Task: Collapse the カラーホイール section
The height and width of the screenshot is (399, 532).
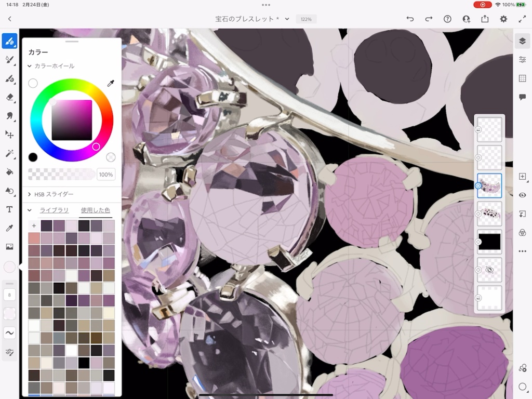Action: click(x=30, y=66)
